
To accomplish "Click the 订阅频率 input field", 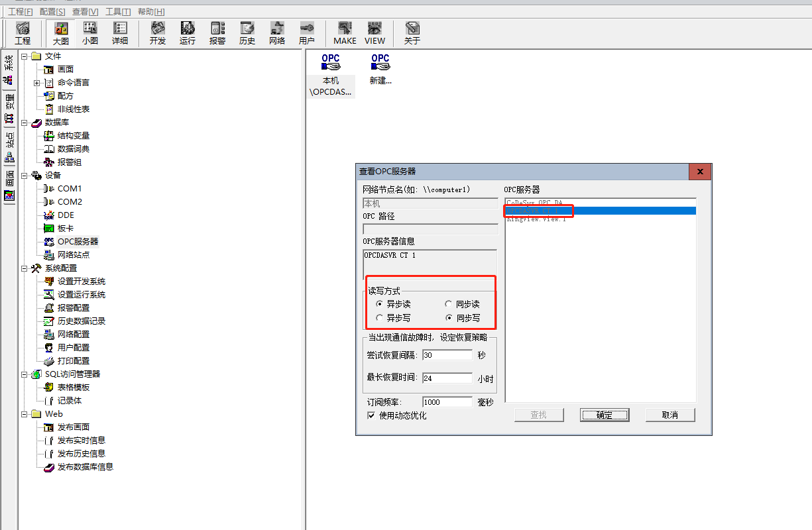I will pyautogui.click(x=447, y=402).
